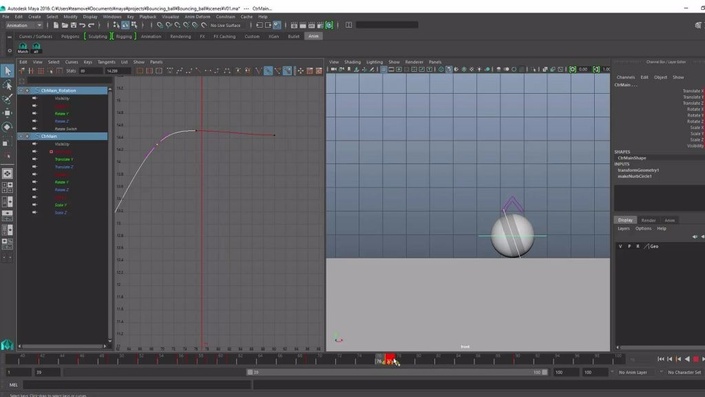Image resolution: width=705 pixels, height=397 pixels.
Task: Click the Save scene icon
Action: coord(73,25)
